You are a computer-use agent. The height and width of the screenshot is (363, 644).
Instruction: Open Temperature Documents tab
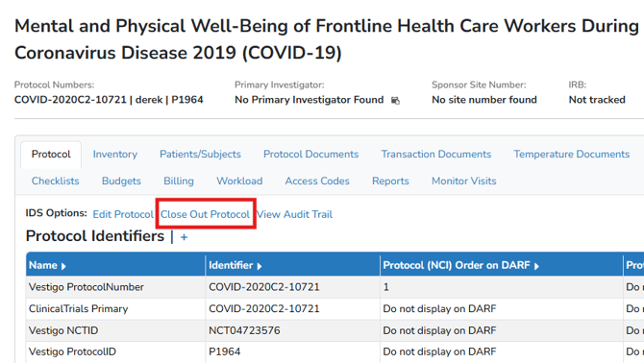(x=571, y=155)
